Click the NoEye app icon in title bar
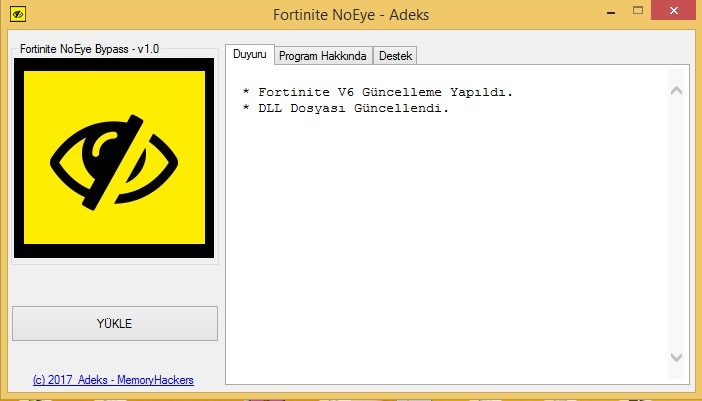 (17, 14)
